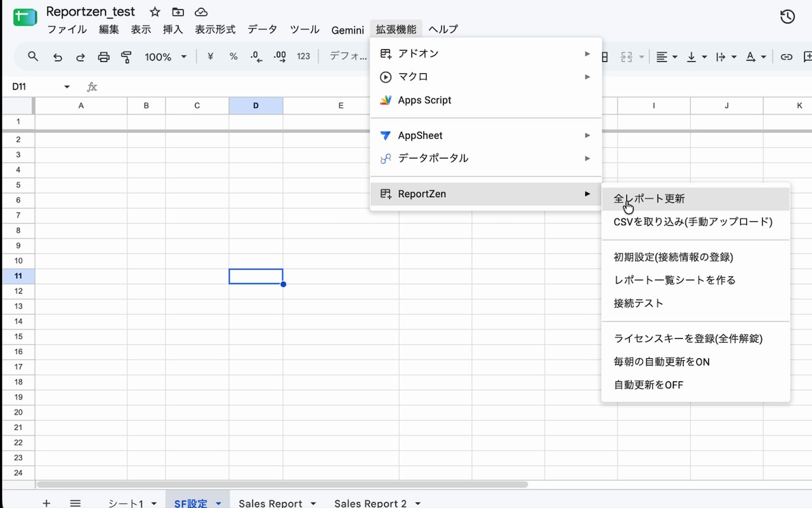Image resolution: width=812 pixels, height=508 pixels.
Task: Switch to the シート1 tab
Action: click(x=126, y=503)
